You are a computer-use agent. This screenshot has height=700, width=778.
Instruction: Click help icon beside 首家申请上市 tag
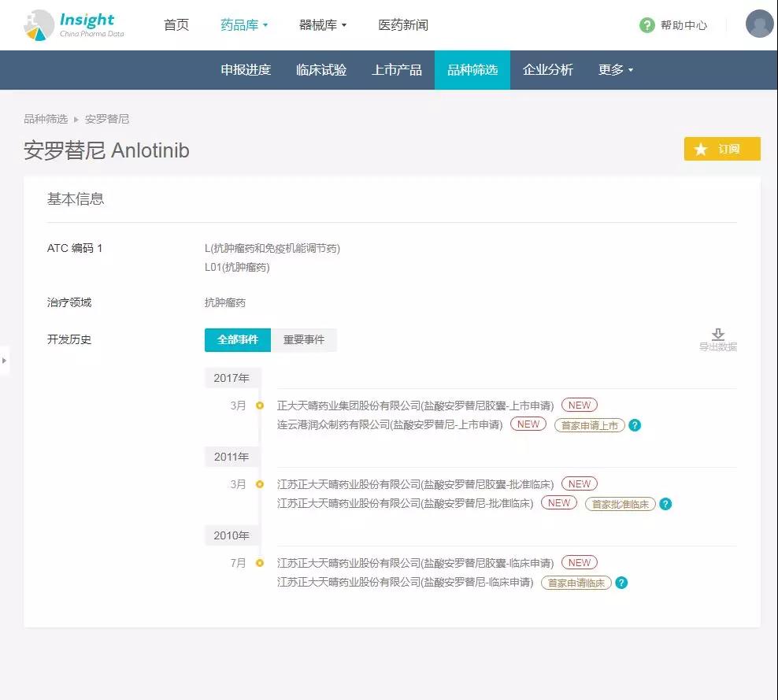tap(635, 425)
